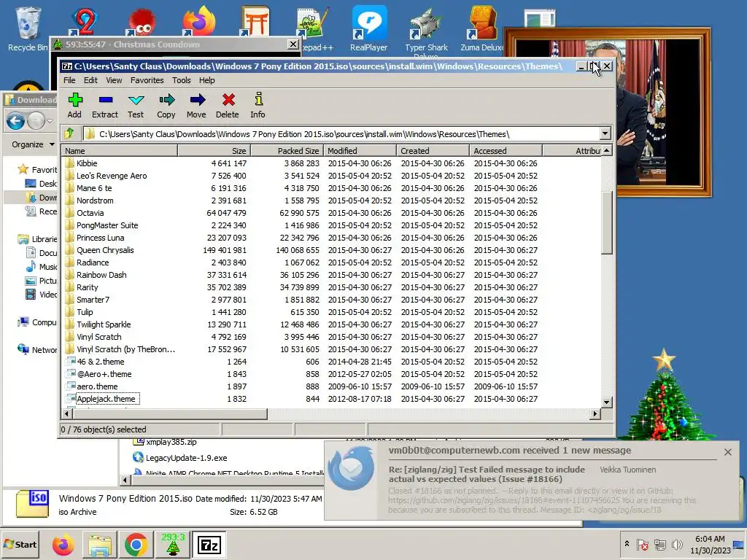Open the View menu
747x560 pixels.
[114, 80]
